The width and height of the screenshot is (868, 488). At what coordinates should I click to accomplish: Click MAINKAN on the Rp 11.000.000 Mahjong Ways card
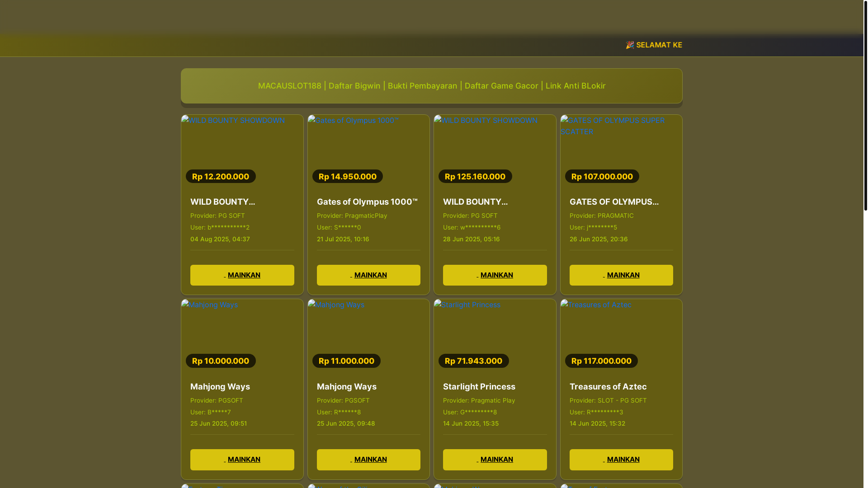click(368, 460)
